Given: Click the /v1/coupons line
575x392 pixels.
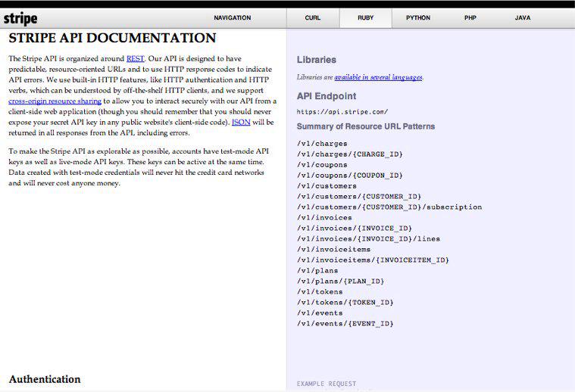Looking at the screenshot, I should (x=322, y=165).
